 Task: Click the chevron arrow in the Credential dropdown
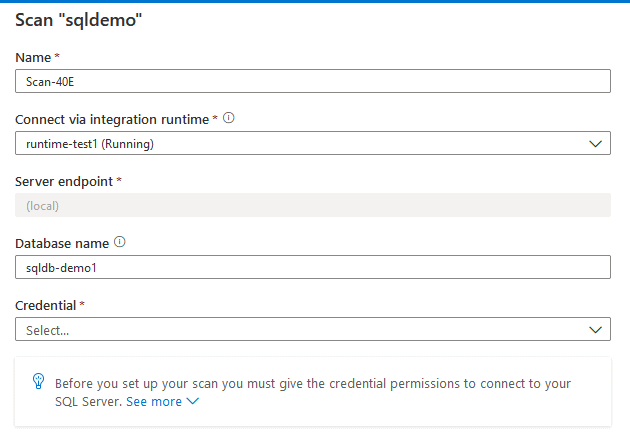click(596, 329)
